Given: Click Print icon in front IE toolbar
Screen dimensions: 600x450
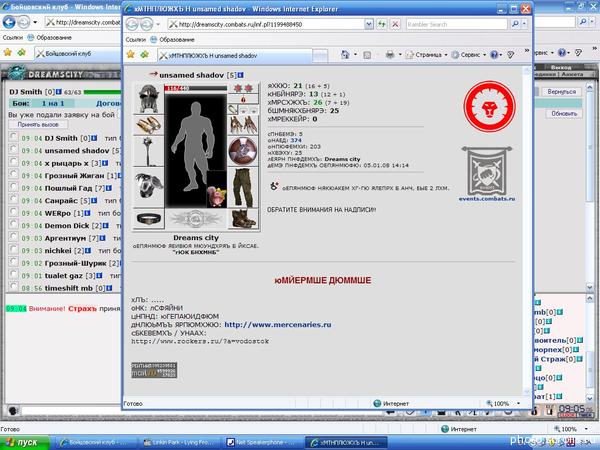Looking at the screenshot, I should (x=390, y=55).
